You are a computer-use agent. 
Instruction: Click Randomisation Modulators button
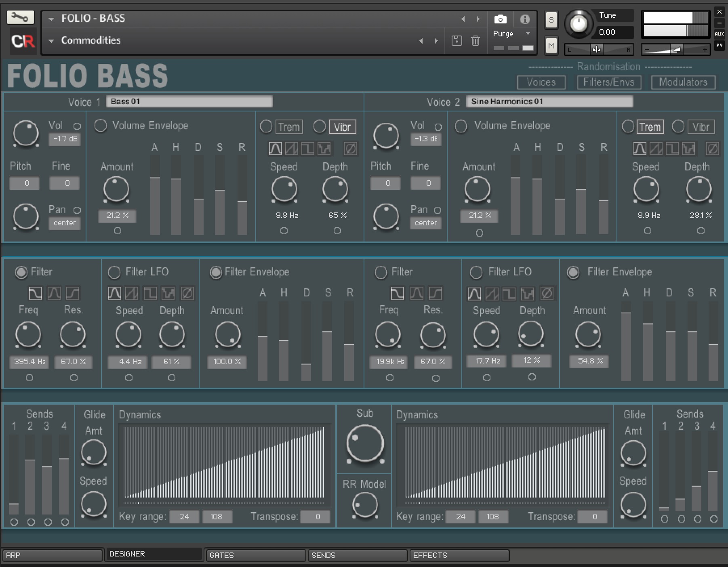(x=683, y=82)
